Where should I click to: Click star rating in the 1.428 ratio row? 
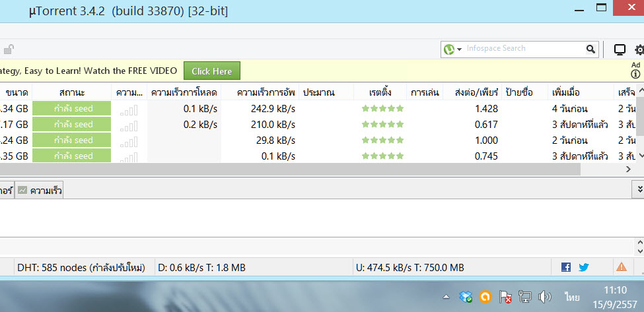pyautogui.click(x=383, y=109)
